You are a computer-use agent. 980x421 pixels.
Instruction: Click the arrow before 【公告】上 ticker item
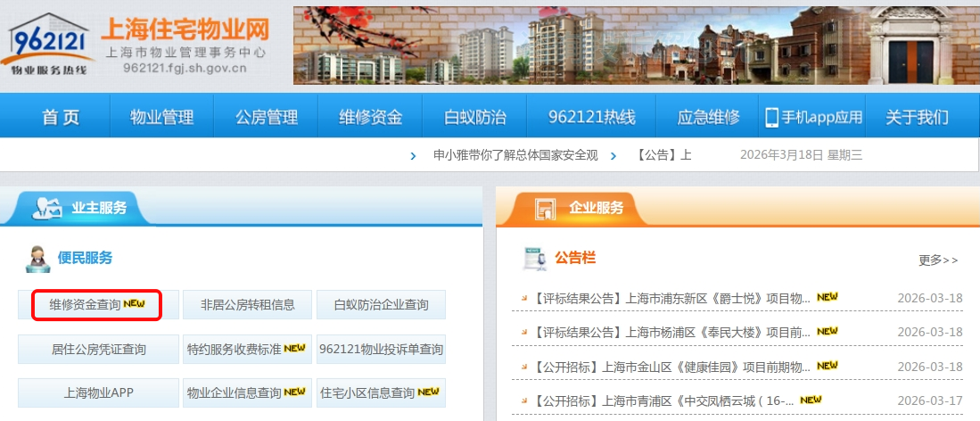tap(614, 155)
